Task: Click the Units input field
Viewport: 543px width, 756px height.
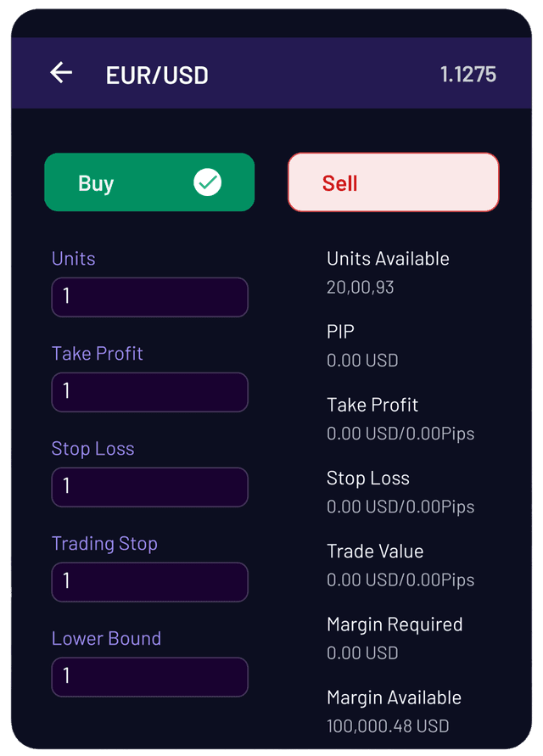Action: (149, 297)
